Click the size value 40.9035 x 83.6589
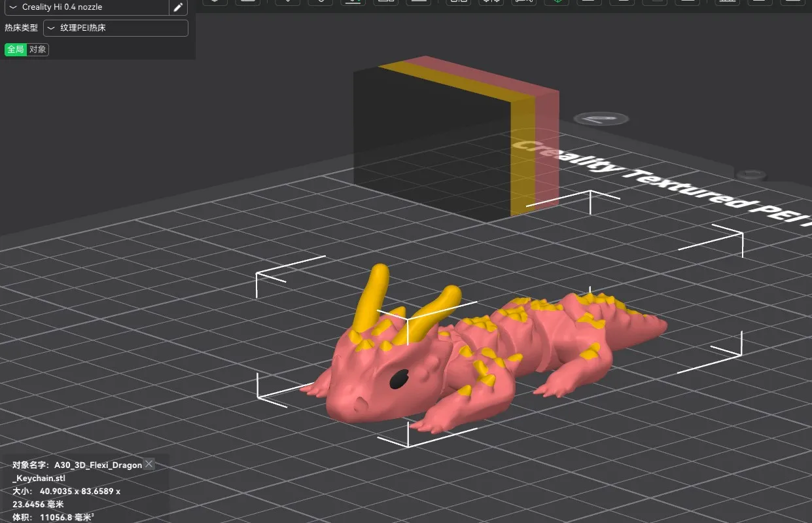812x523 pixels. (x=80, y=491)
